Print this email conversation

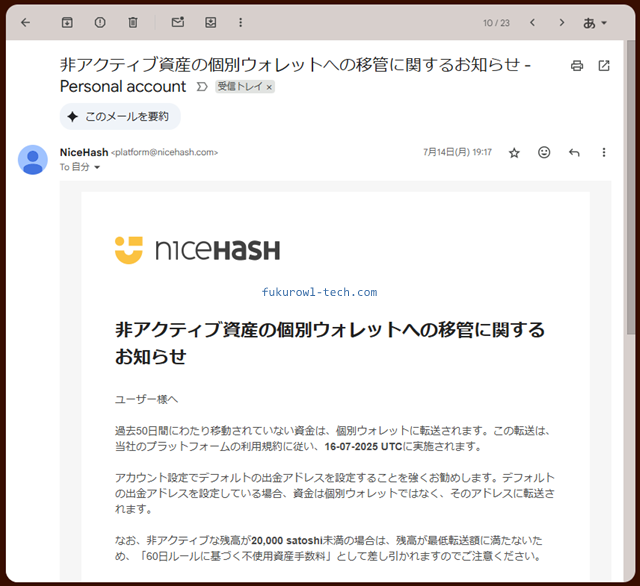coord(577,66)
